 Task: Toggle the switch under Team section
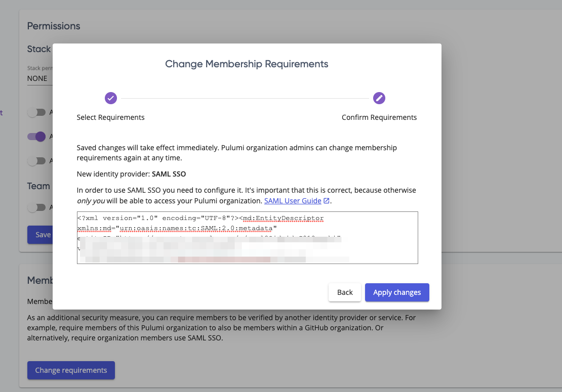click(x=36, y=207)
